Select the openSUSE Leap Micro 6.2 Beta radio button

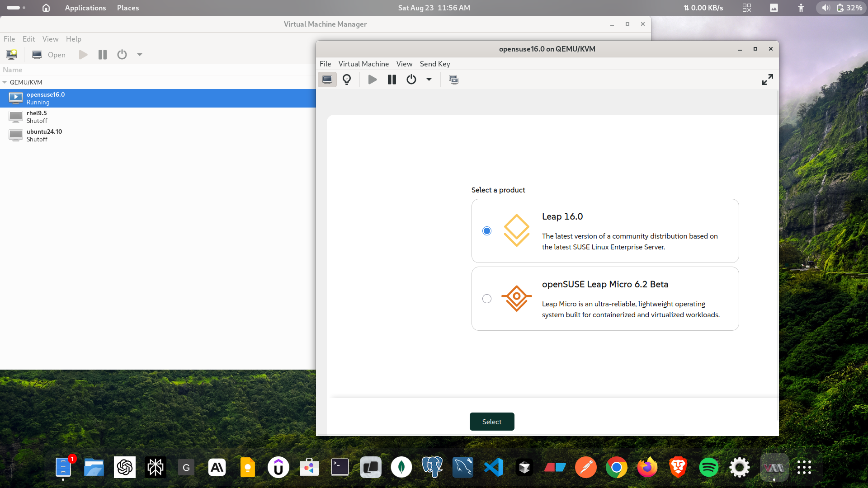click(x=487, y=299)
